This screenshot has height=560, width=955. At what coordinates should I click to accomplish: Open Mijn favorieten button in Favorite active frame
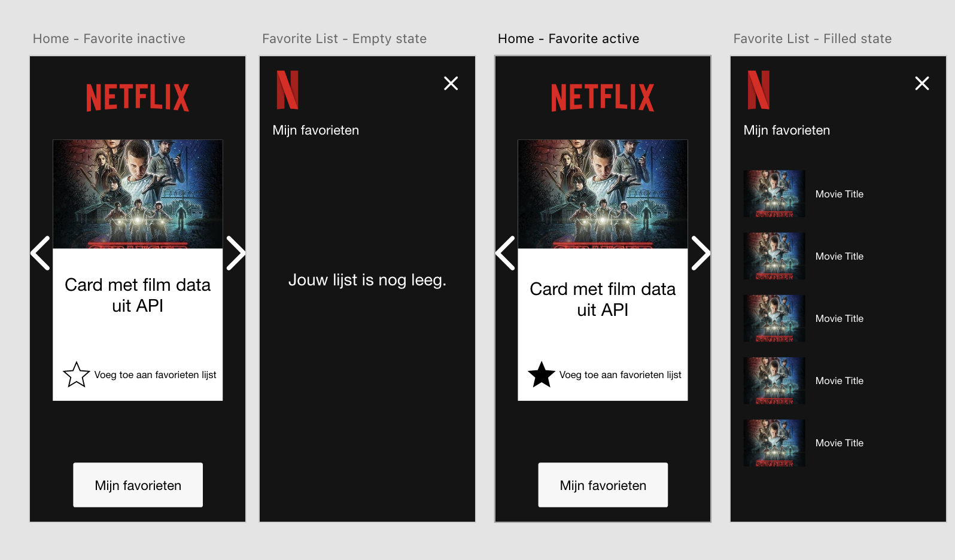click(603, 485)
